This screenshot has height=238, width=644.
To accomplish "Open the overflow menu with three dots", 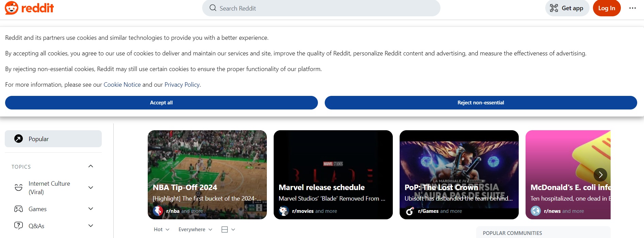I will pyautogui.click(x=632, y=8).
